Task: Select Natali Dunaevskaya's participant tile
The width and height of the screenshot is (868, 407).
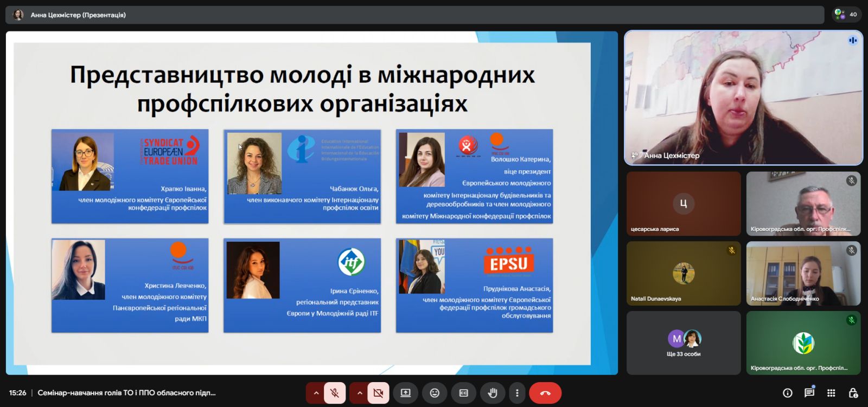Action: (x=684, y=273)
